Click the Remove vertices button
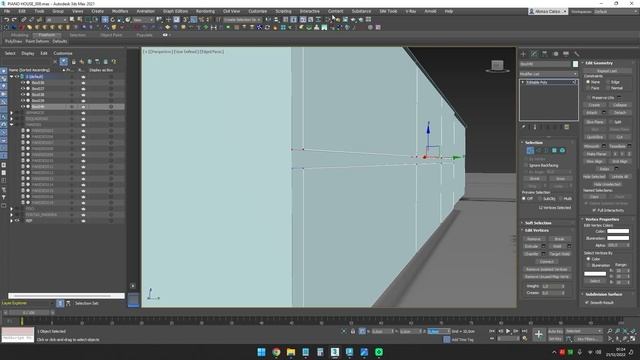Viewport: 640px width, 360px height. (x=534, y=239)
